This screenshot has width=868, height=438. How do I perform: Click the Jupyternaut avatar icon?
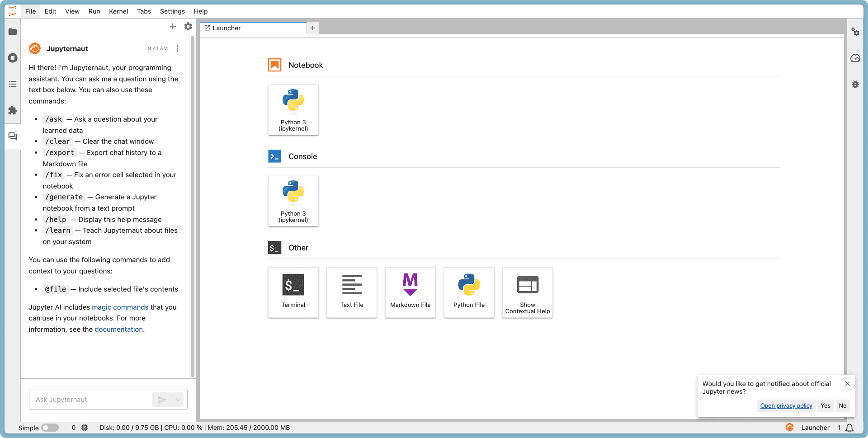pyautogui.click(x=35, y=48)
